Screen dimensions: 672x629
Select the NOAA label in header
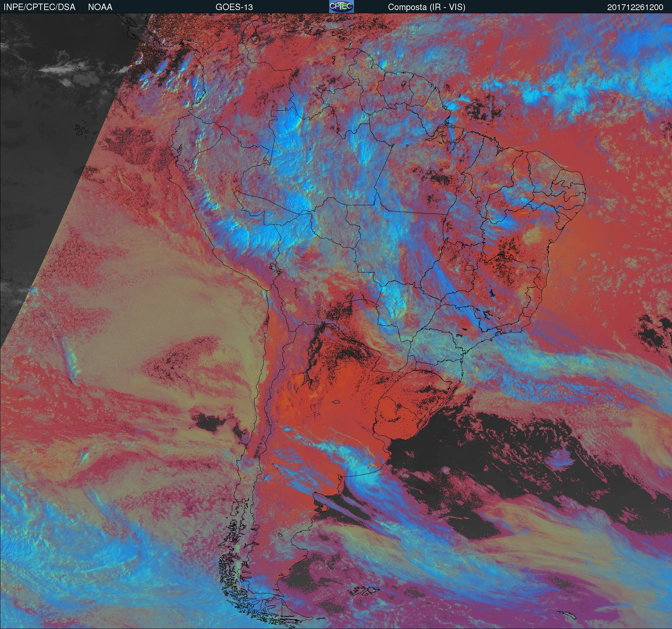(100, 7)
